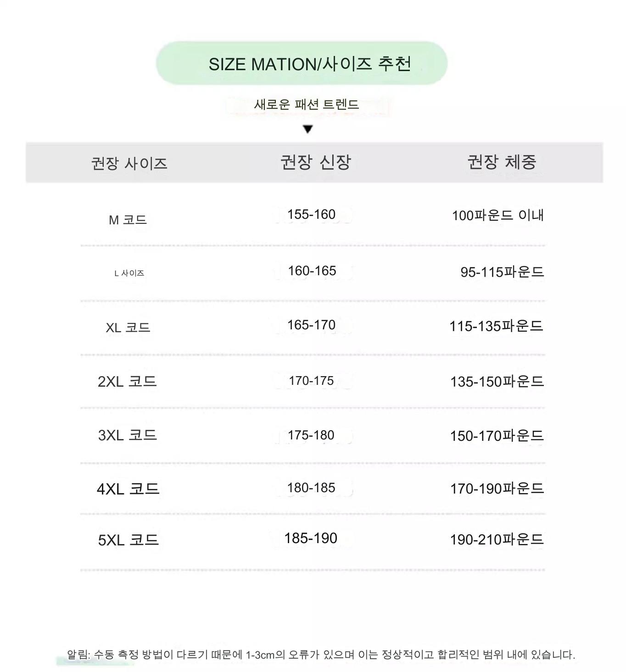The width and height of the screenshot is (626, 672).
Task: Click the 155-160 height value
Action: [x=311, y=214]
